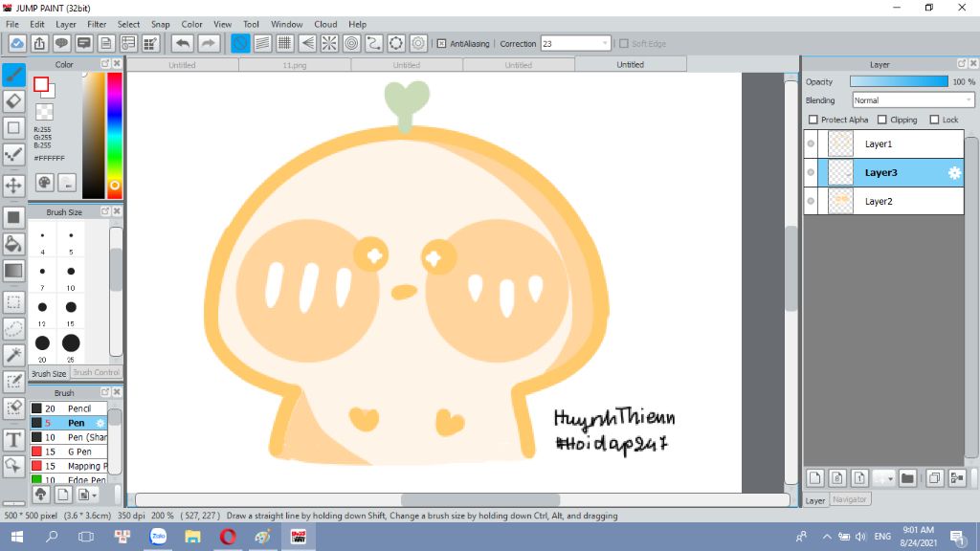
Task: Pick the Bucket fill tool
Action: pos(13,244)
